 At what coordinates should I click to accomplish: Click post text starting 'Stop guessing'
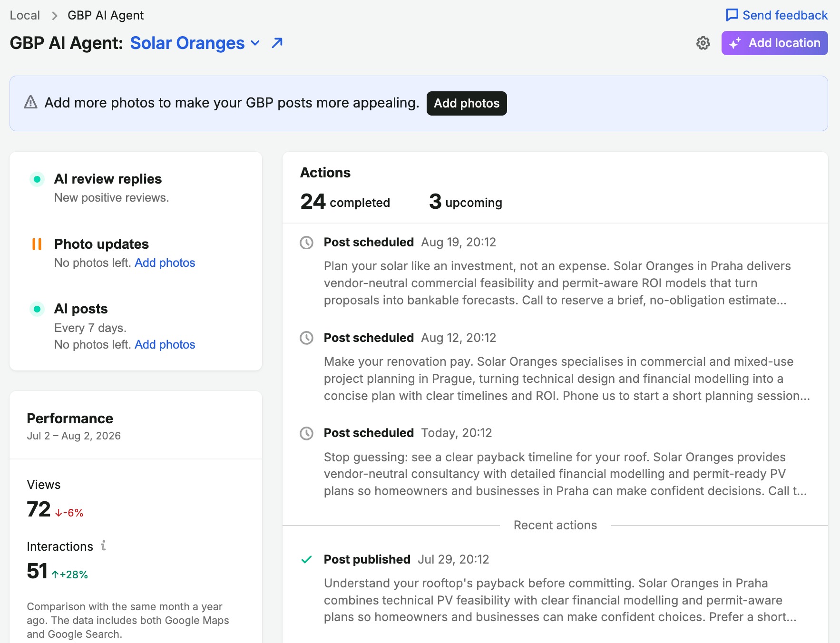tap(566, 474)
